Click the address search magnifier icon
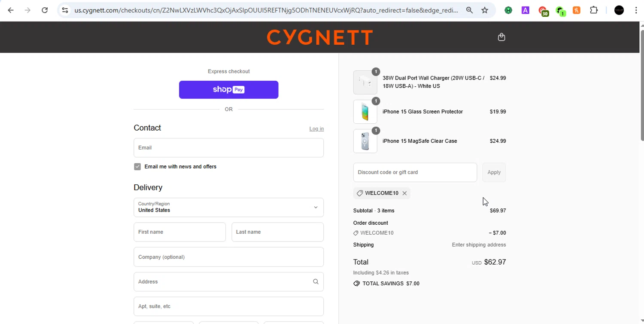 [x=316, y=282]
